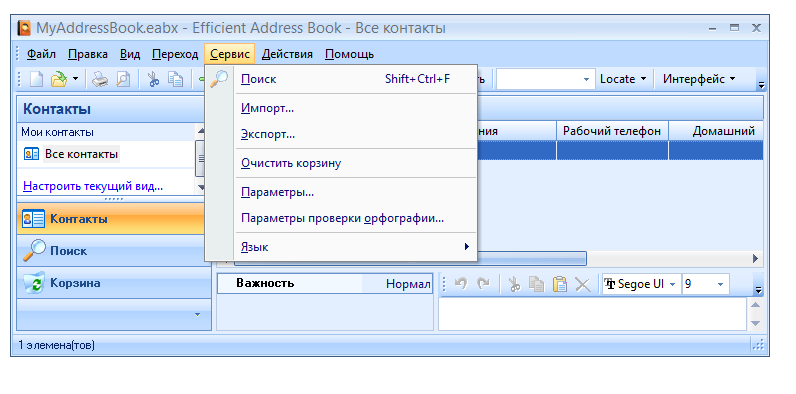Open the Помощь menu
Screen dimensions: 796x394
point(349,54)
